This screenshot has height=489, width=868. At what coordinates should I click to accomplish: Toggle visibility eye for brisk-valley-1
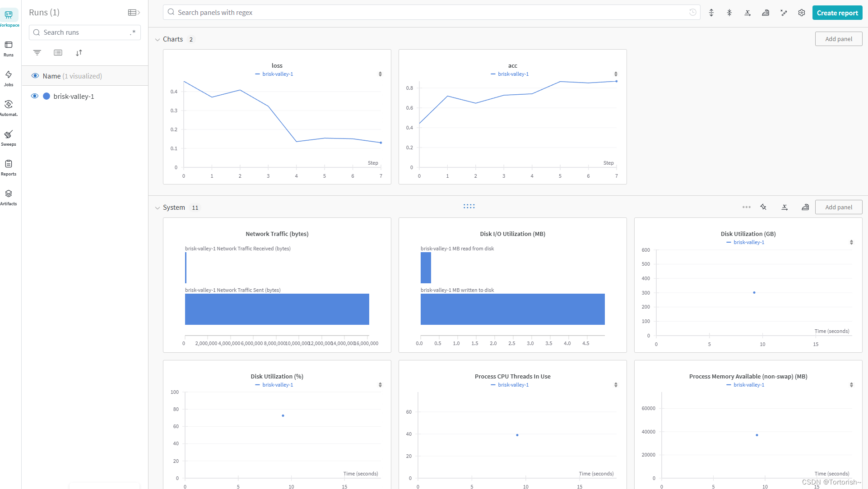coord(35,96)
